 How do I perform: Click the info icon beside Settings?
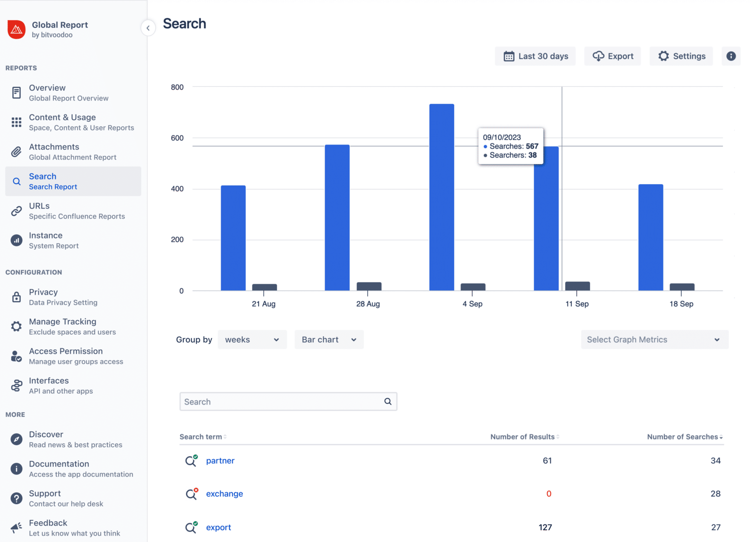[x=731, y=56]
